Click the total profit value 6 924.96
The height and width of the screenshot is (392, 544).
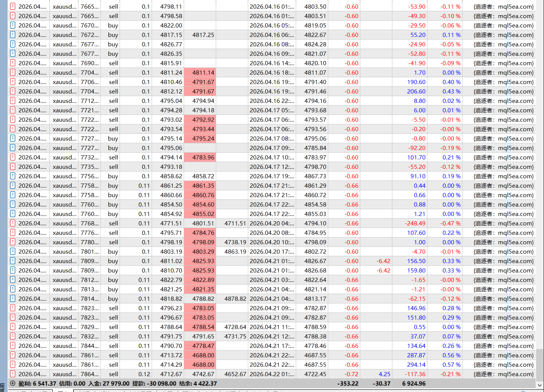click(x=413, y=383)
